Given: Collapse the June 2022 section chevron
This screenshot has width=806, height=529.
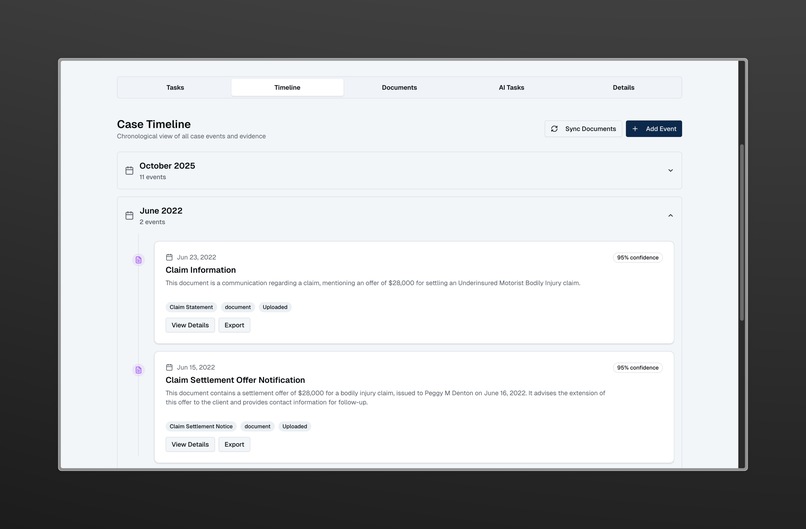Looking at the screenshot, I should coord(670,215).
